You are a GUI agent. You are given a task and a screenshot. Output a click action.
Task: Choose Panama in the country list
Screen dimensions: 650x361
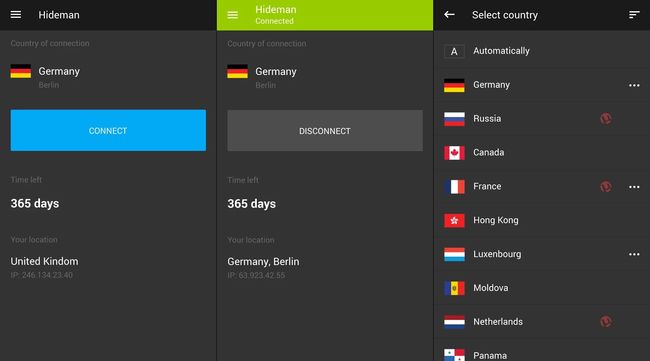tap(542, 351)
